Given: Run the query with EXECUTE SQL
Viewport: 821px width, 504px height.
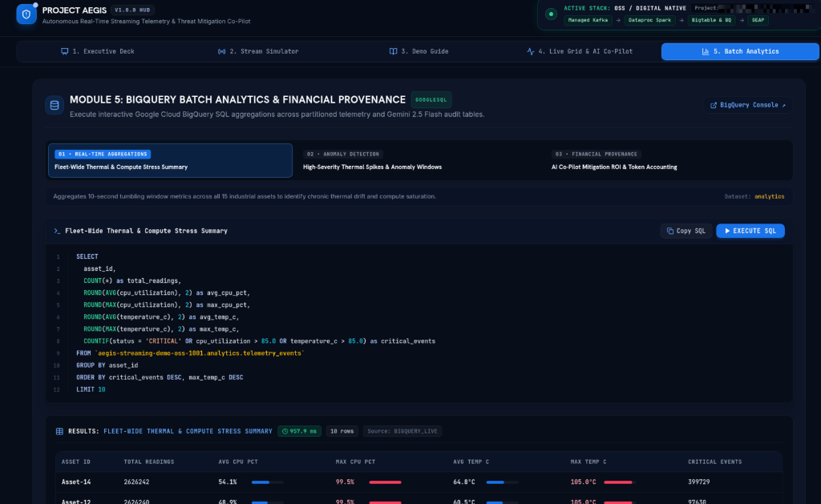Looking at the screenshot, I should point(750,231).
